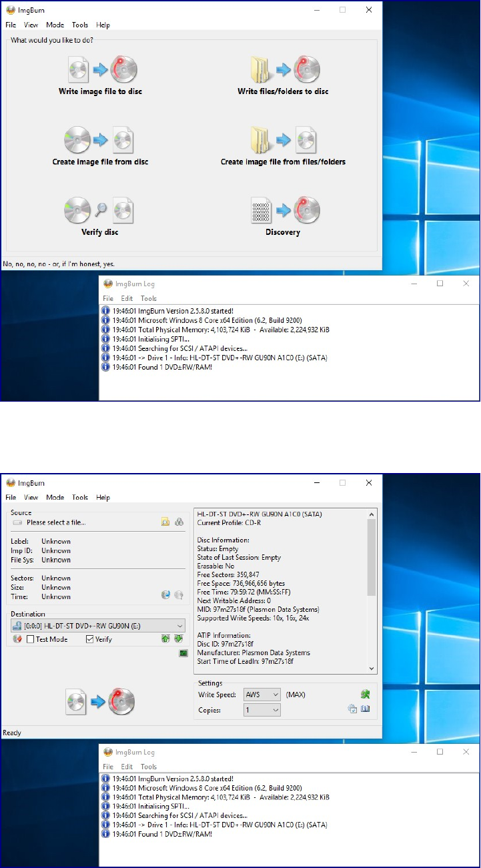This screenshot has width=481, height=868.
Task: Enable the Test Mode checkbox
Action: click(x=30, y=639)
